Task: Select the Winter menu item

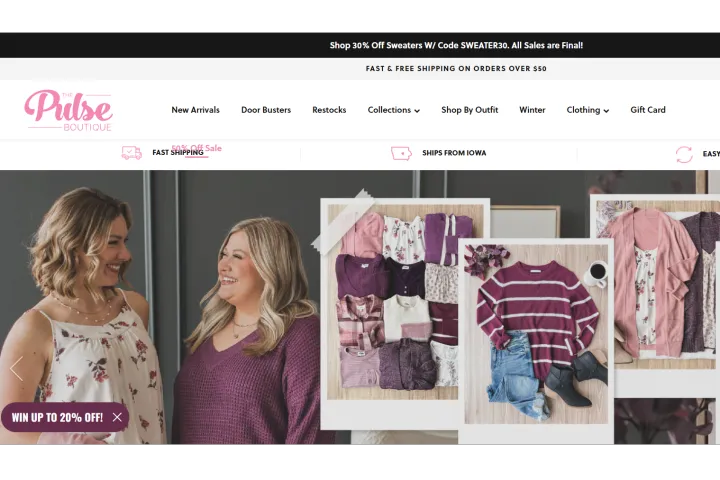Action: pos(532,110)
